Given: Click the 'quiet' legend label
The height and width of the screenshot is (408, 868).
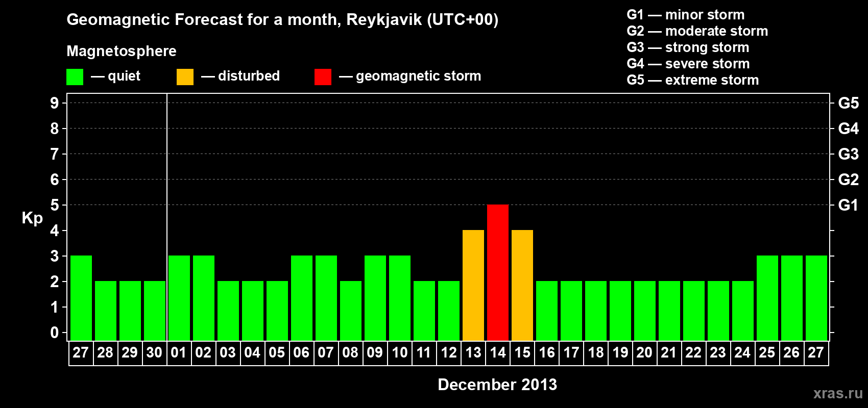Looking at the screenshot, I should [124, 76].
